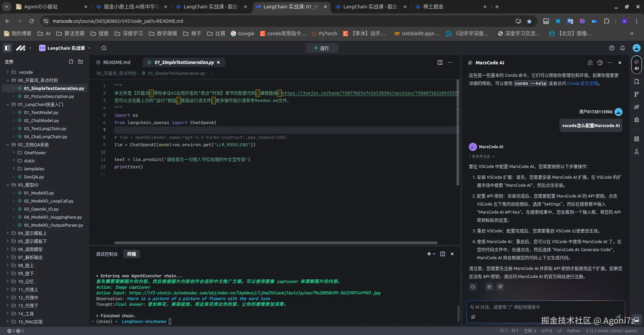Viewport: 644px width, 335px height.
Task: Open chat history in MarsCode AI panel
Action: [600, 63]
